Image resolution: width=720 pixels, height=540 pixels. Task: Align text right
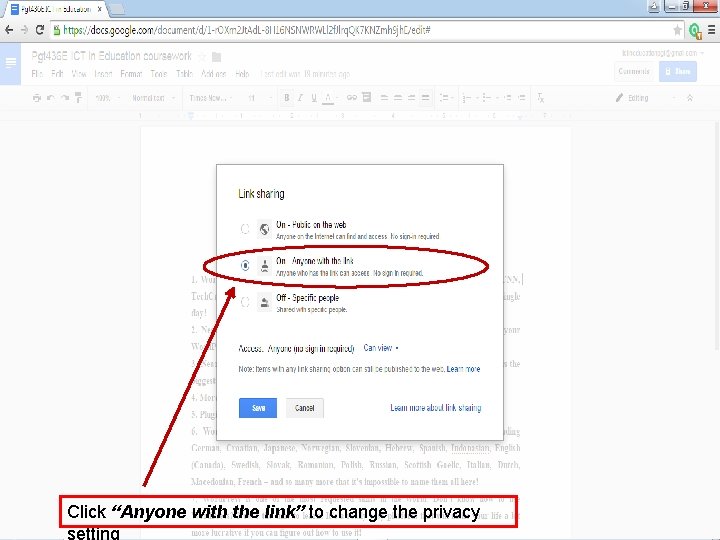tap(412, 98)
